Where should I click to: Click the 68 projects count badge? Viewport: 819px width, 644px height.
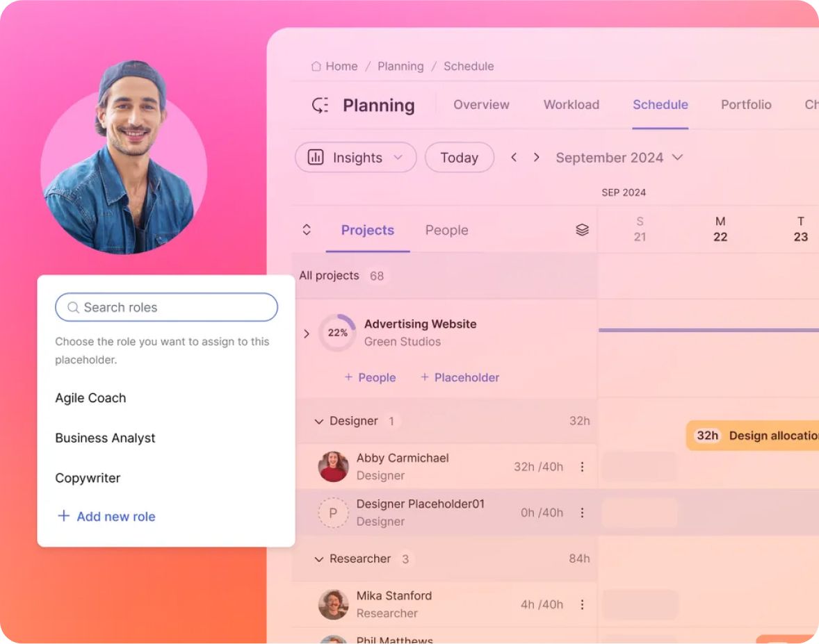click(377, 276)
